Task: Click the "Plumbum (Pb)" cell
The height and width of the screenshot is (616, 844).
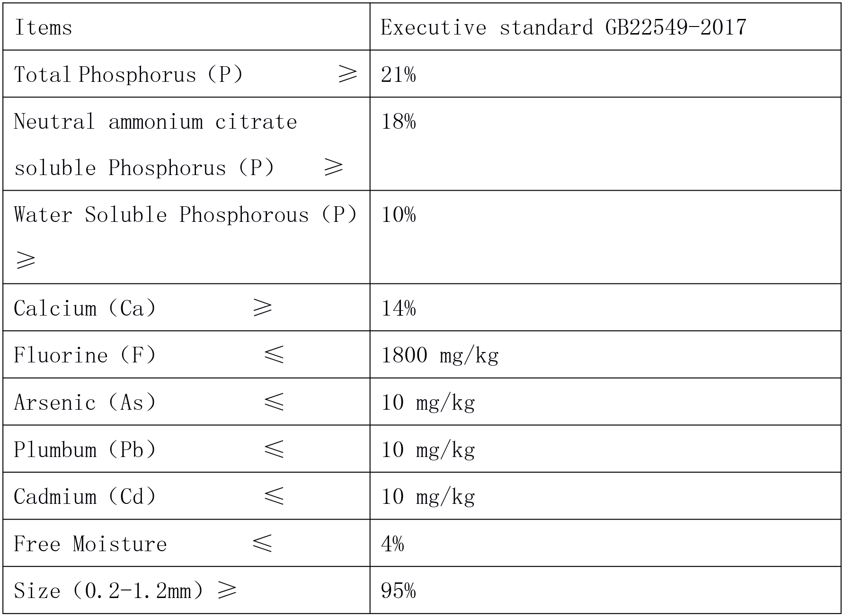Action: (x=85, y=449)
